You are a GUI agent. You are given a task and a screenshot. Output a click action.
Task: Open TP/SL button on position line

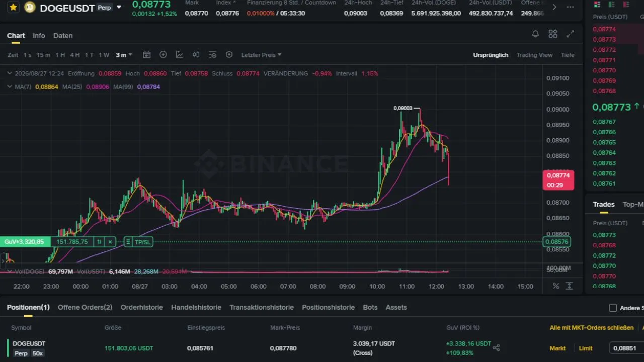click(142, 242)
